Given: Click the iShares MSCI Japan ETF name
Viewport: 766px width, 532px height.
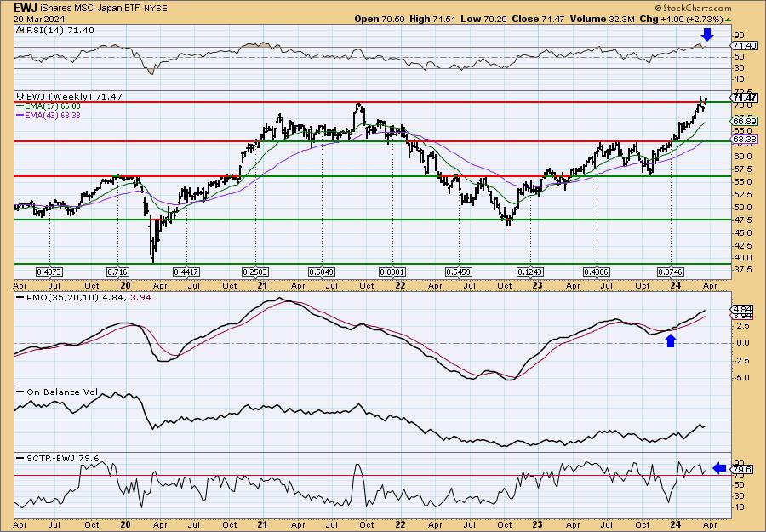Looking at the screenshot, I should tap(91, 9).
